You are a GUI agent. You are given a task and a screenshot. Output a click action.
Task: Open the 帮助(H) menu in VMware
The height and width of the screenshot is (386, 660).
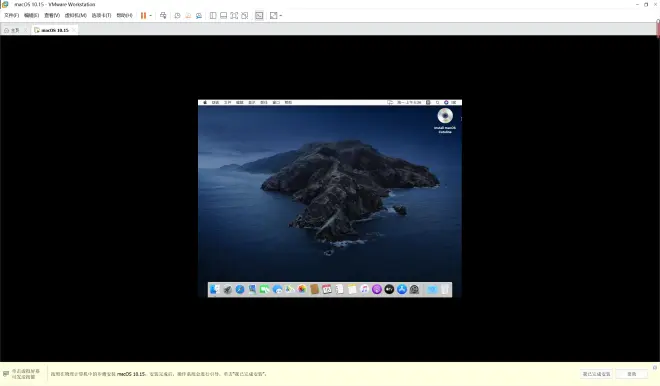[124, 16]
